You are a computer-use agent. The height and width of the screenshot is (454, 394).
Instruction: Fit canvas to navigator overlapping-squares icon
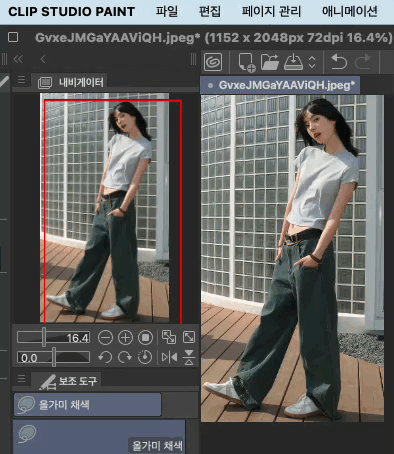tap(169, 337)
